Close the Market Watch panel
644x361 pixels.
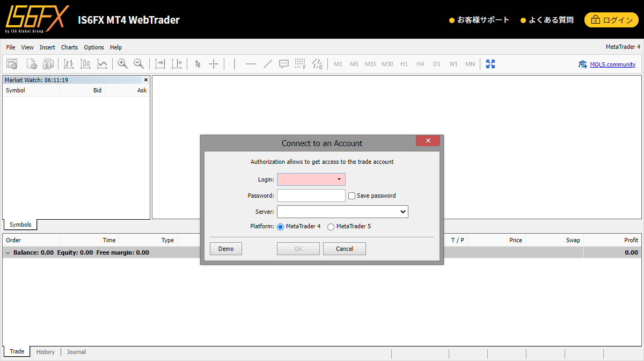coord(146,80)
